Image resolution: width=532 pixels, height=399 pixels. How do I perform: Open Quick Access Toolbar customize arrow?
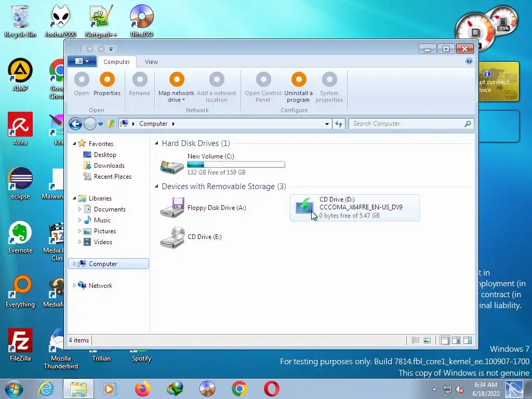(x=111, y=49)
